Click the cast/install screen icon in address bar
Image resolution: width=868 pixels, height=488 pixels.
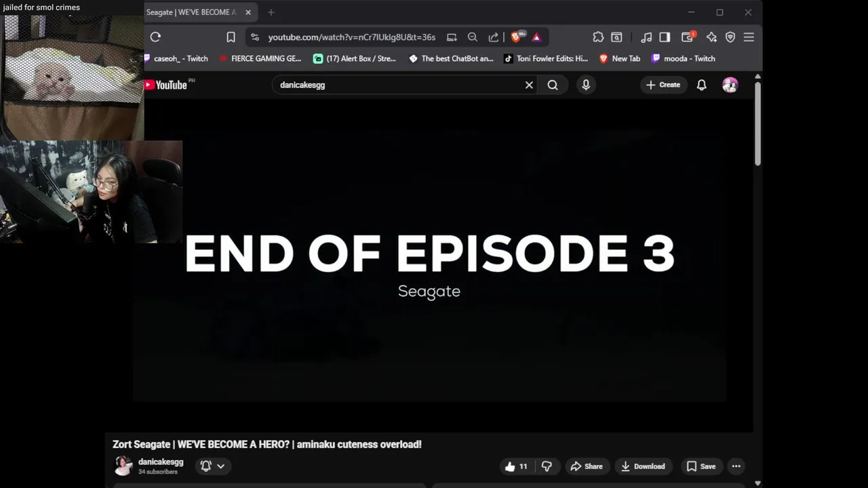452,37
